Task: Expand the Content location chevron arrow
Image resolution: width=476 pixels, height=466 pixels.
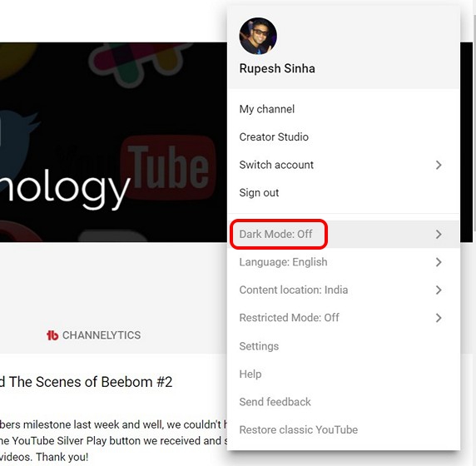Action: pos(439,290)
